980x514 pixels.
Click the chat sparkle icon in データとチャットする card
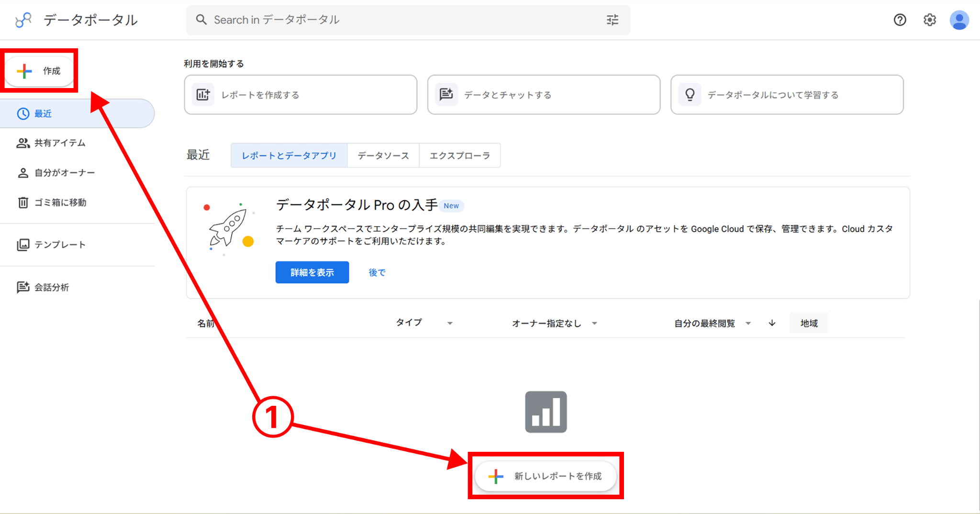pyautogui.click(x=446, y=94)
